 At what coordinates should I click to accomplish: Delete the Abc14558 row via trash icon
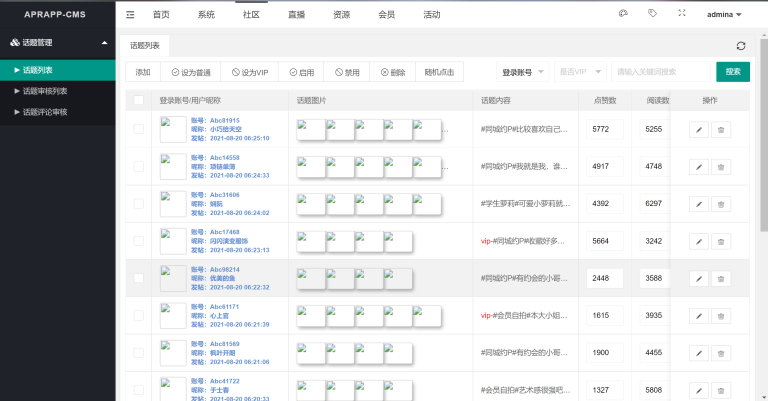pyautogui.click(x=721, y=167)
